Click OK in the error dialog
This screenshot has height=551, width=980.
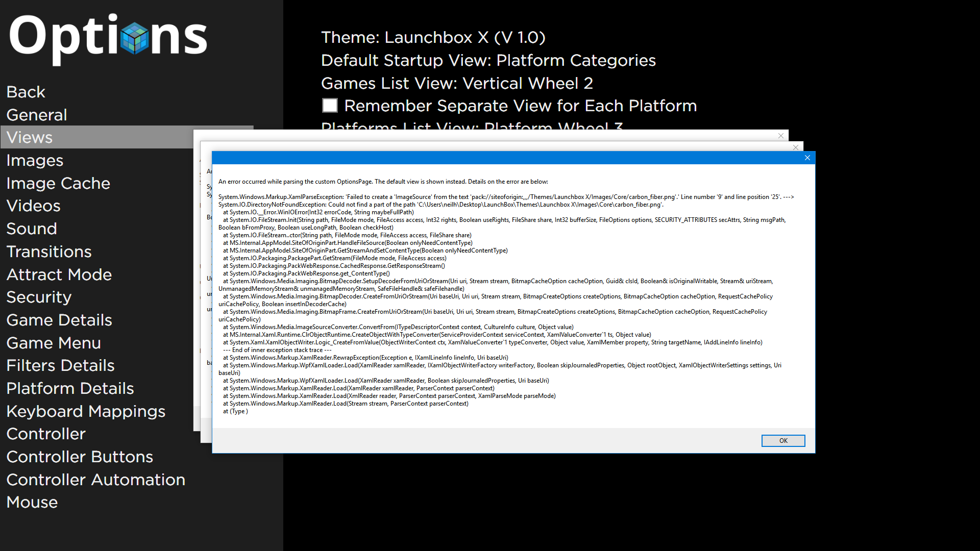click(783, 441)
